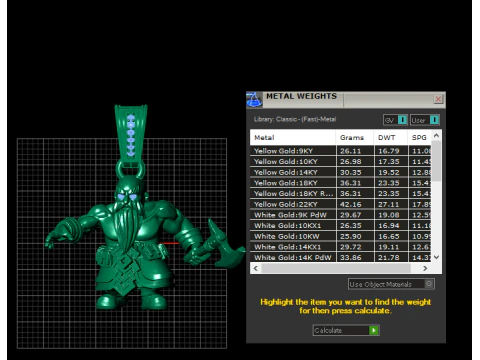The height and width of the screenshot is (360, 480).
Task: Click grams value 25.90
Action: coord(350,236)
